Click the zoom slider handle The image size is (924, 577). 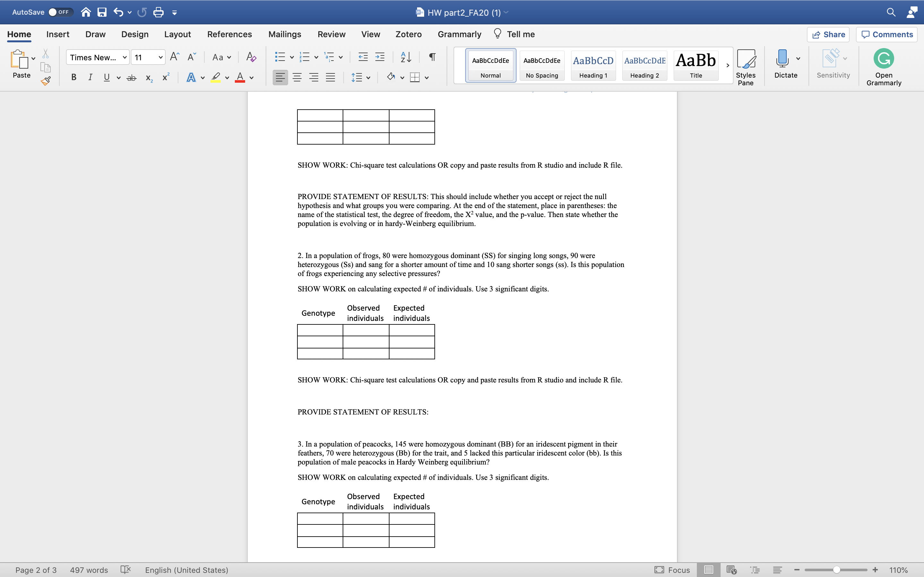pos(836,570)
